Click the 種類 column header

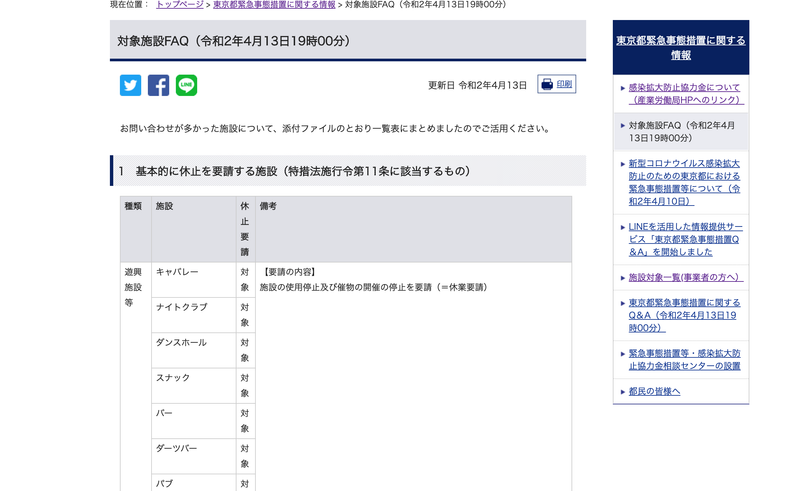tap(136, 229)
